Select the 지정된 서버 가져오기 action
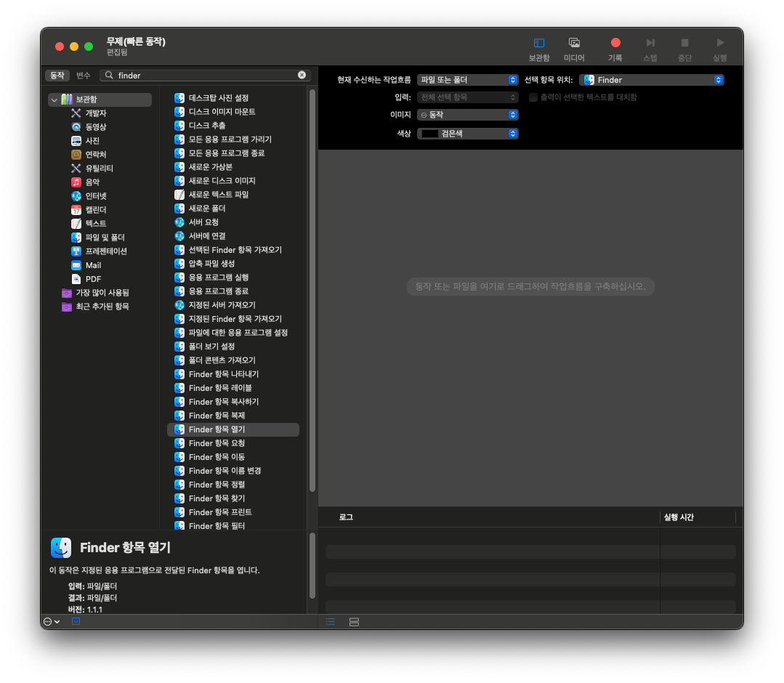The width and height of the screenshot is (784, 683). (x=222, y=305)
